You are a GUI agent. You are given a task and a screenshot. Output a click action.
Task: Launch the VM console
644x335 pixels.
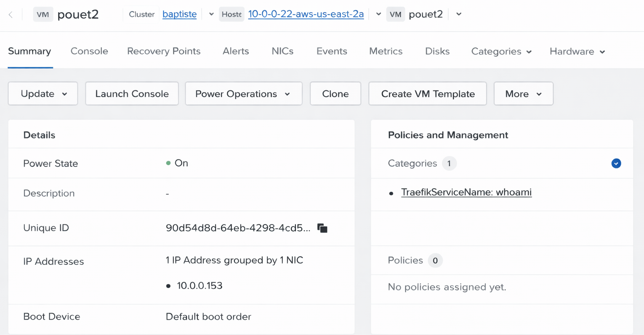(132, 93)
